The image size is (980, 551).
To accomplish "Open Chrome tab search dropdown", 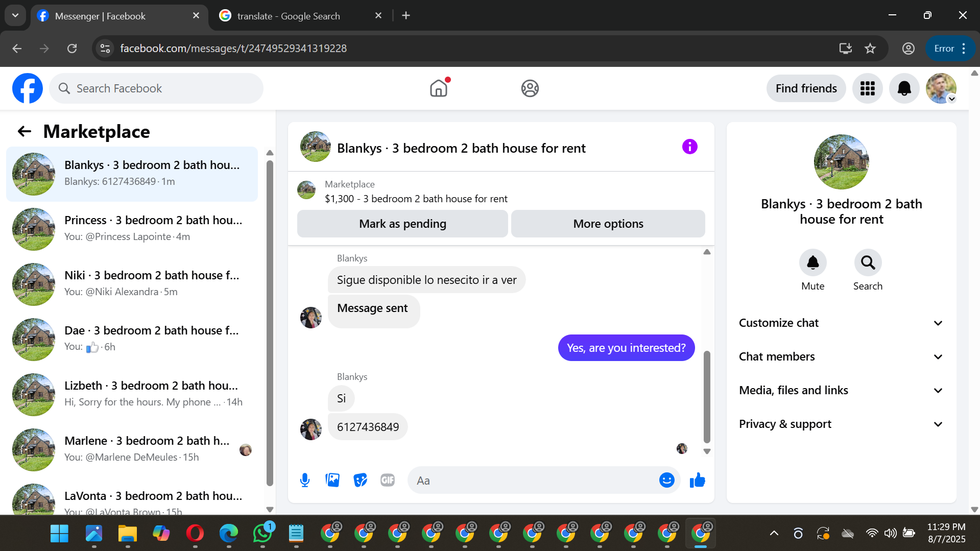I will click(15, 16).
